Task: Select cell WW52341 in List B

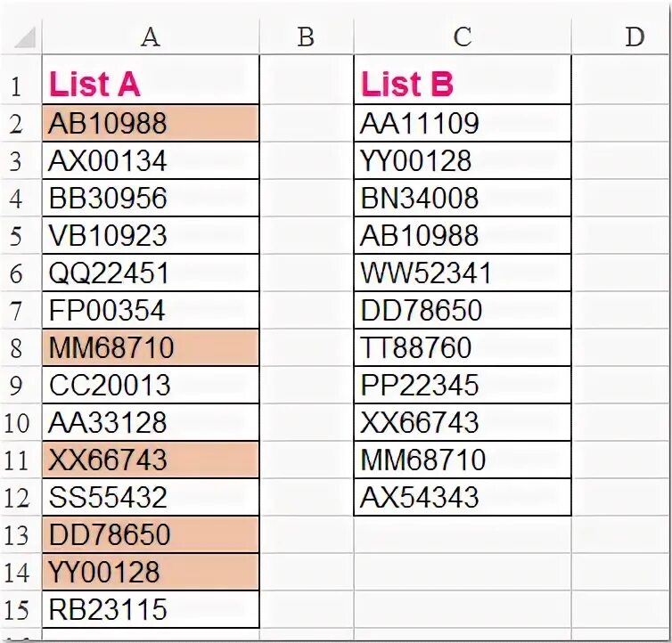Action: coord(463,273)
